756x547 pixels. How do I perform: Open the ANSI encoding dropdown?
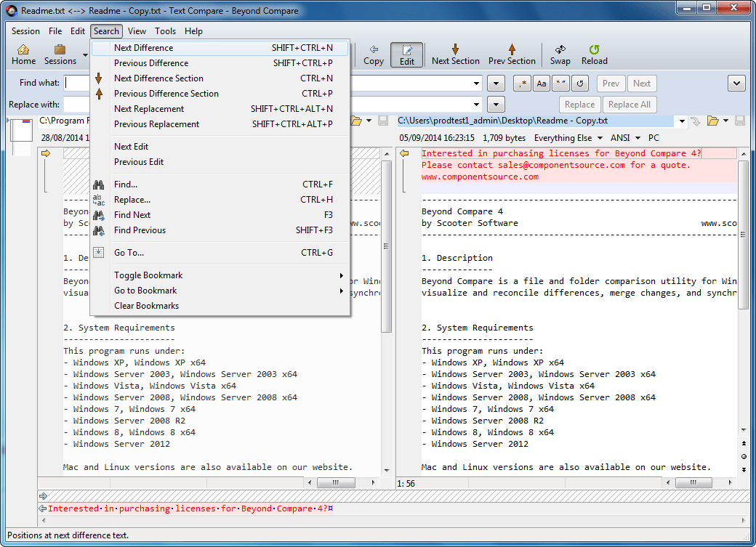(x=626, y=137)
